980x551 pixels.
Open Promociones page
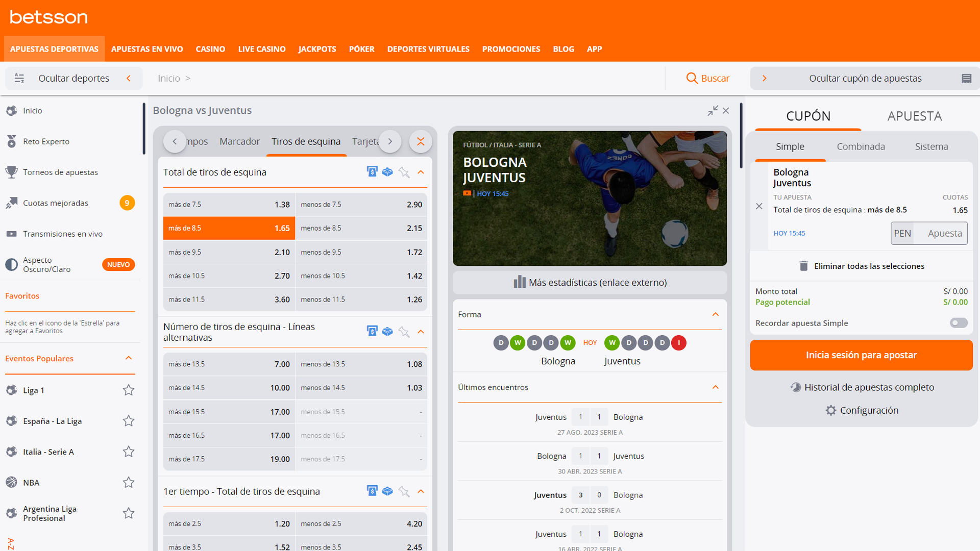pyautogui.click(x=511, y=49)
